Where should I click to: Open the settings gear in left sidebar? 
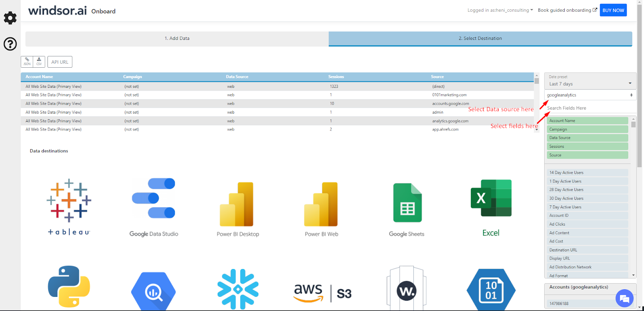coord(10,18)
